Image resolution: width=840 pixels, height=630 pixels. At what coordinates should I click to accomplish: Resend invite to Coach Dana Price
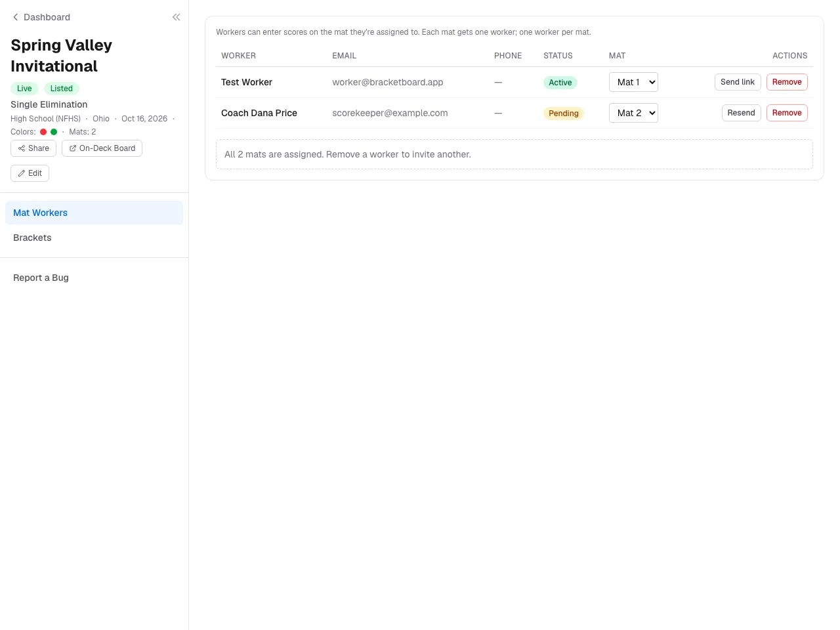tap(741, 113)
